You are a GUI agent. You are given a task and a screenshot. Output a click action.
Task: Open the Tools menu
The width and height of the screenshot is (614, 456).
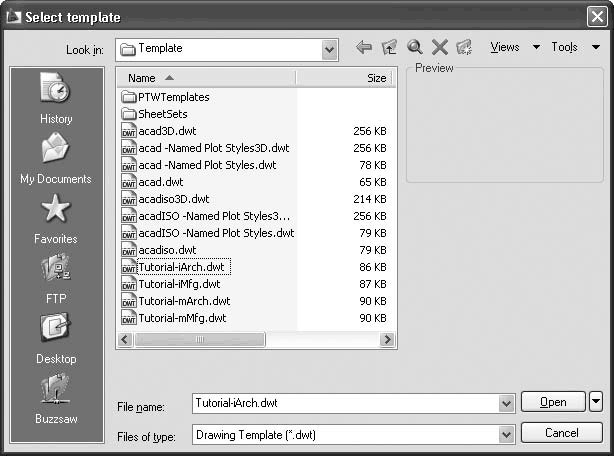coord(572,48)
